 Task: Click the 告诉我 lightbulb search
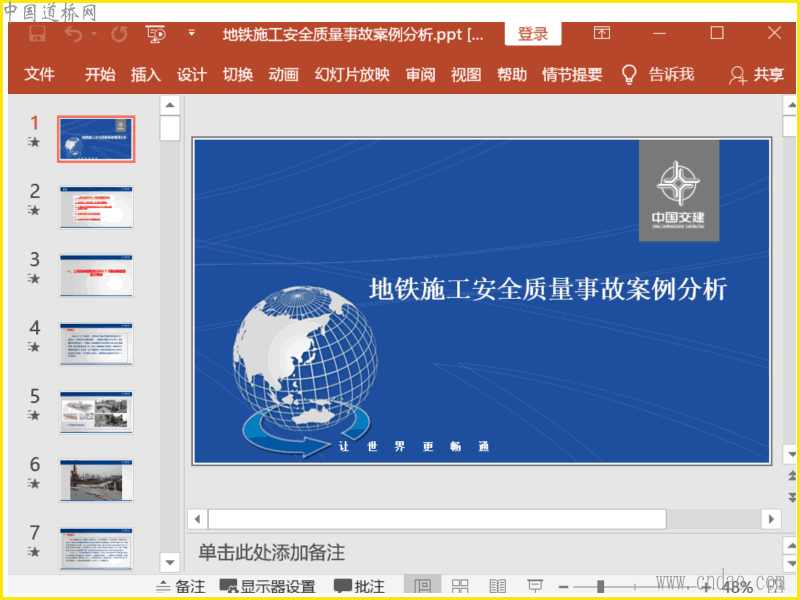point(658,75)
